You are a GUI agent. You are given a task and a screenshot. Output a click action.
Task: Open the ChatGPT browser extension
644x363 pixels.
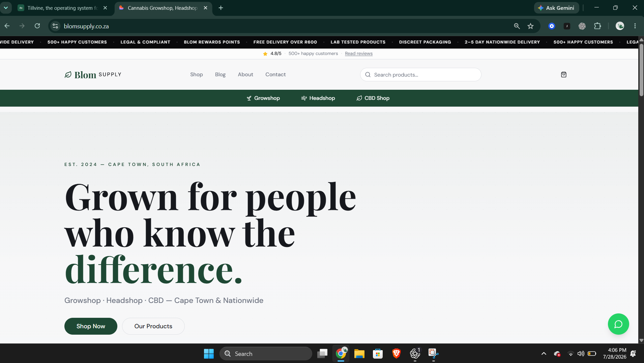[582, 26]
